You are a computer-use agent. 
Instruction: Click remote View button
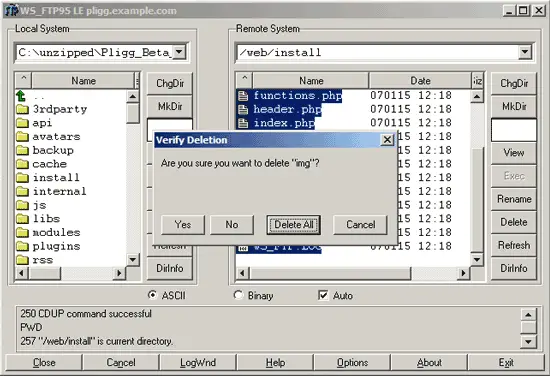click(x=514, y=153)
